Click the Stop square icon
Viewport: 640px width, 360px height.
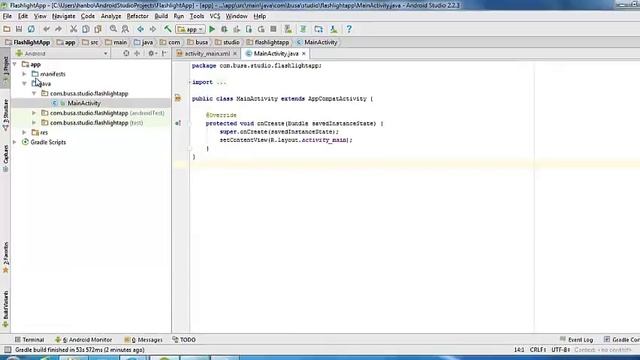(x=273, y=29)
